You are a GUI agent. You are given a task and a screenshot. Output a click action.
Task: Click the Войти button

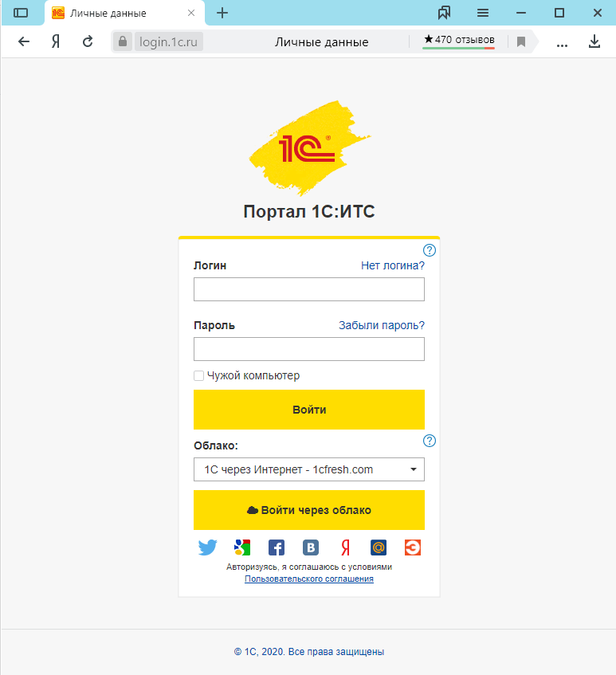pos(309,410)
